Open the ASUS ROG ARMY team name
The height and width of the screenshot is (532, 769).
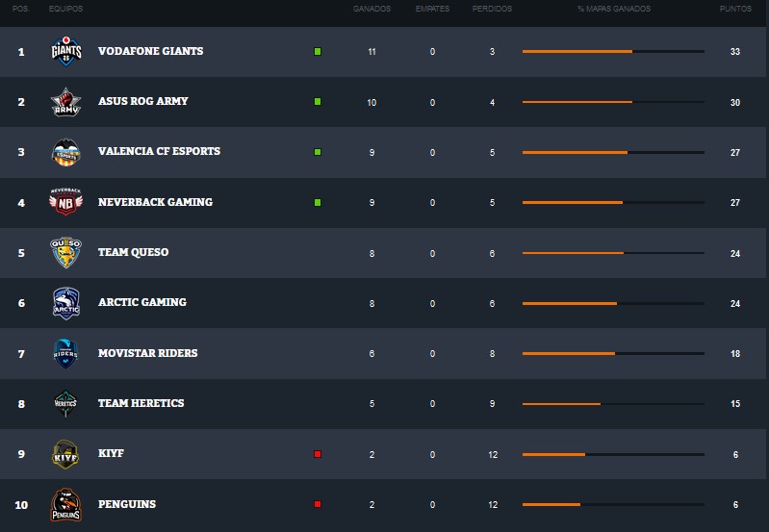point(143,101)
